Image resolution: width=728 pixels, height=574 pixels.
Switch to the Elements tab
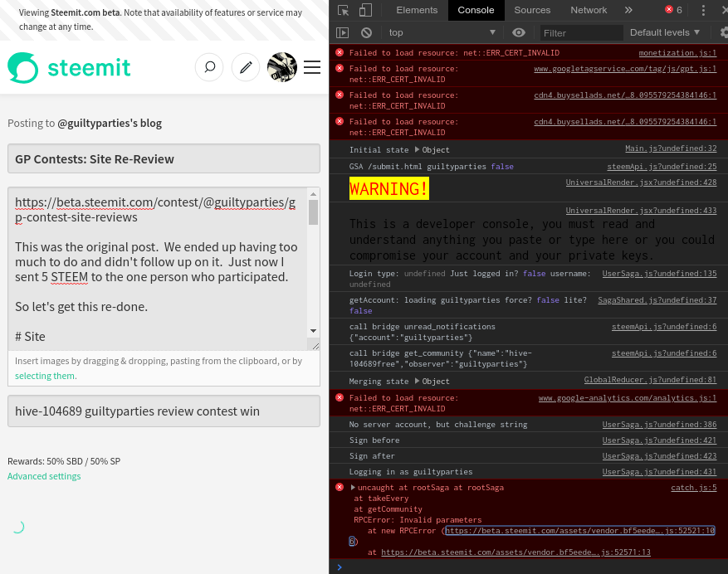pyautogui.click(x=416, y=10)
